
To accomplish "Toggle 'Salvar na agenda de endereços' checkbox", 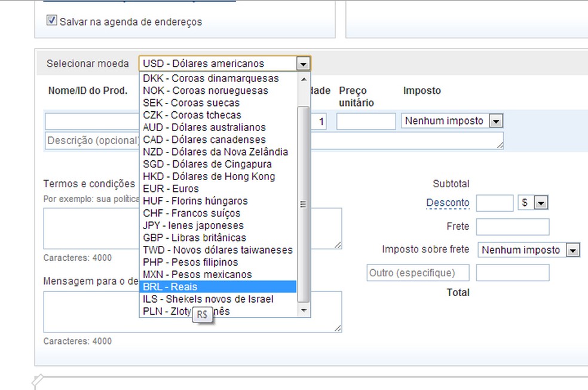I will click(x=51, y=21).
